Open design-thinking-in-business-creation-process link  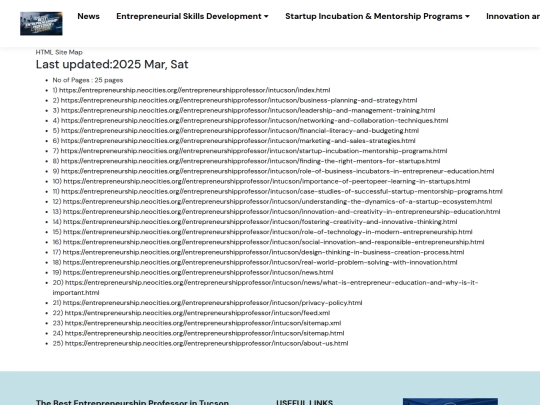click(263, 252)
